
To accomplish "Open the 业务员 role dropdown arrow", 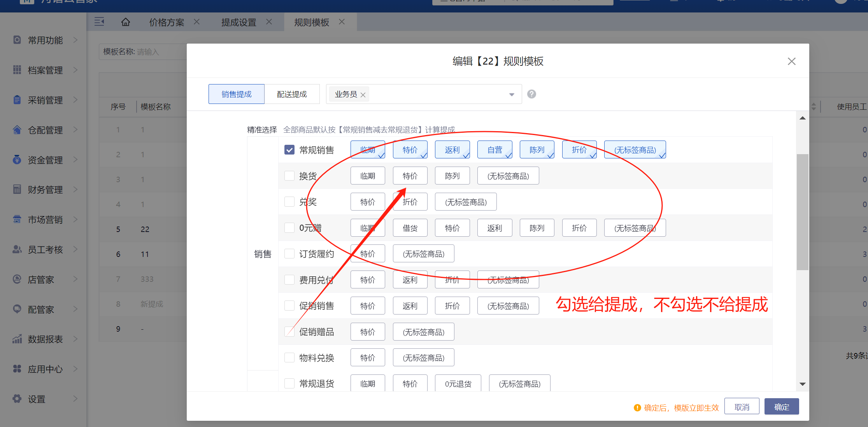I will click(512, 95).
